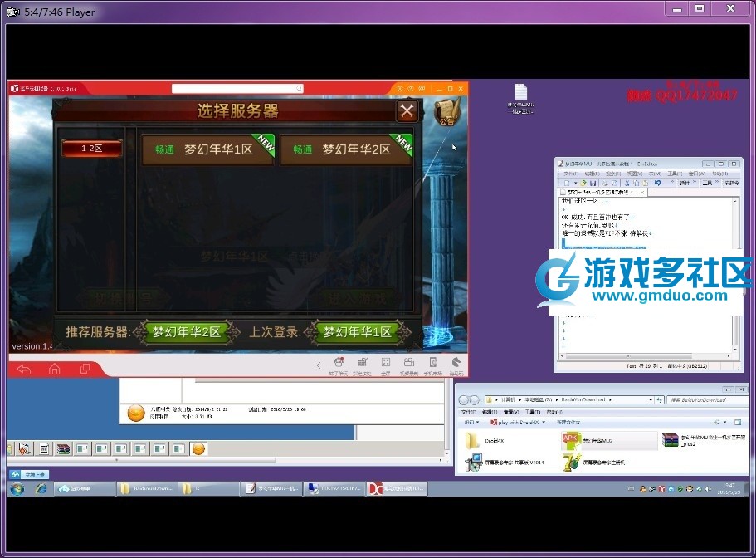Click 新建文件夹 in the Explorer toolbar

[568, 423]
